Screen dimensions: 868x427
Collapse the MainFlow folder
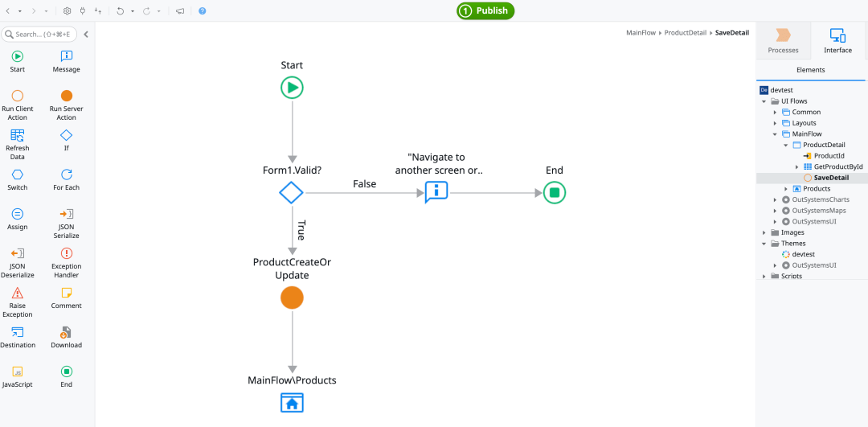pos(776,134)
